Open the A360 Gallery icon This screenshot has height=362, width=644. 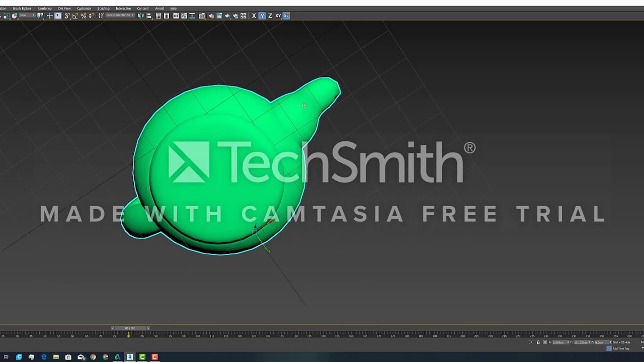click(x=244, y=16)
